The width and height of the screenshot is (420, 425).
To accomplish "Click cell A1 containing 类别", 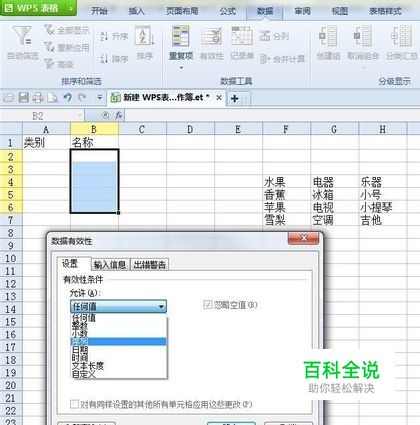I will coord(46,143).
